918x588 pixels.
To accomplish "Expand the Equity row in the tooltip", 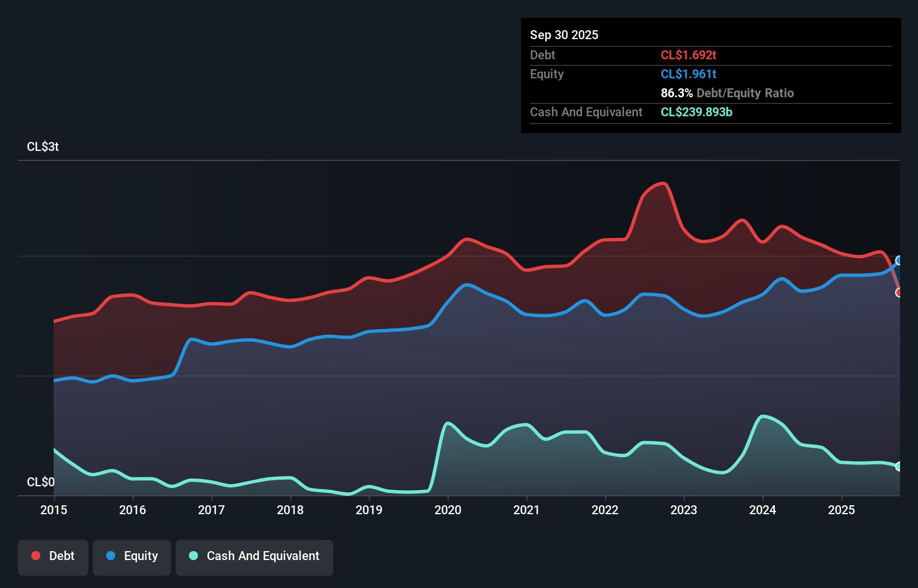I will coord(547,74).
